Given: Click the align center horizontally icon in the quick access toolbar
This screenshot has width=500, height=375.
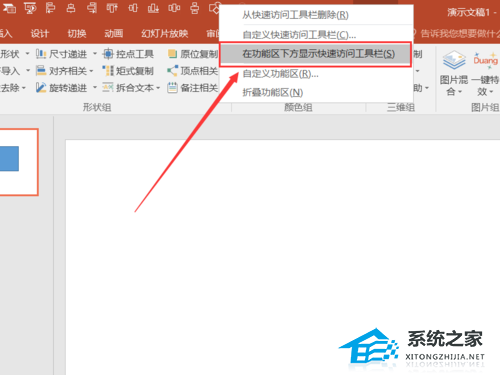Looking at the screenshot, I should click(x=71, y=7).
